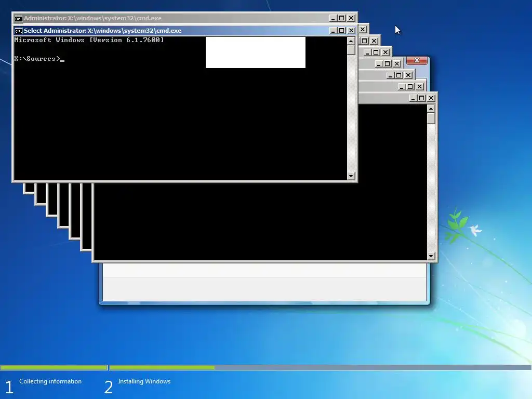The height and width of the screenshot is (399, 532).
Task: Click the green setup progress bar under step 2
Action: point(162,367)
